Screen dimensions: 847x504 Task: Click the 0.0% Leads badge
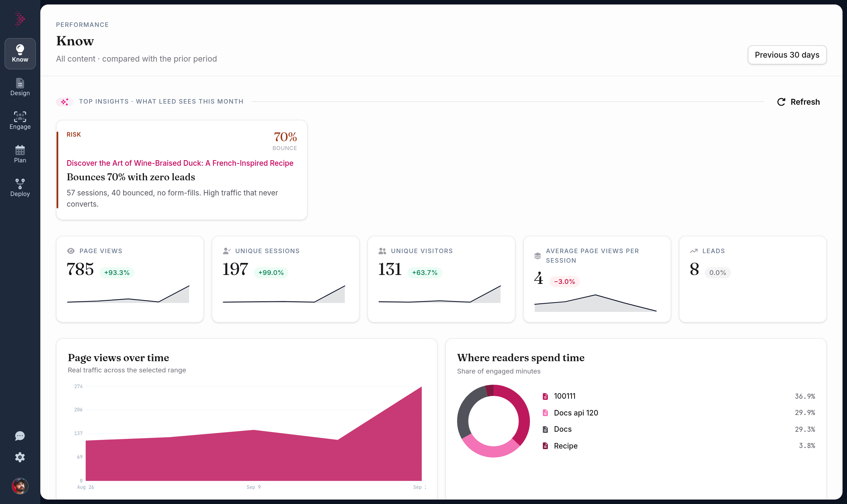[718, 273]
